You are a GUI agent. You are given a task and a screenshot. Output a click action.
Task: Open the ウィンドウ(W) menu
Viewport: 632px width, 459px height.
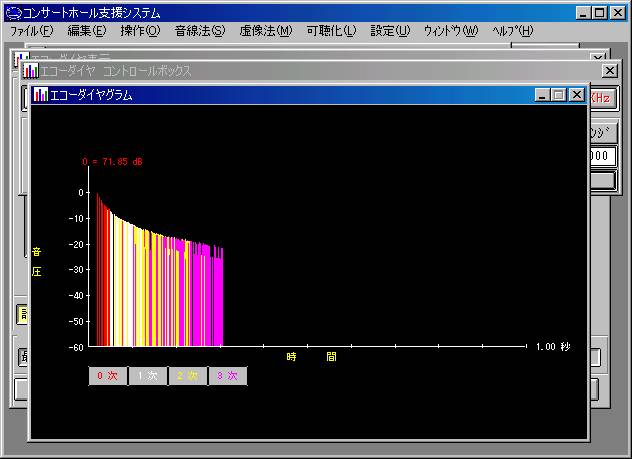point(451,31)
